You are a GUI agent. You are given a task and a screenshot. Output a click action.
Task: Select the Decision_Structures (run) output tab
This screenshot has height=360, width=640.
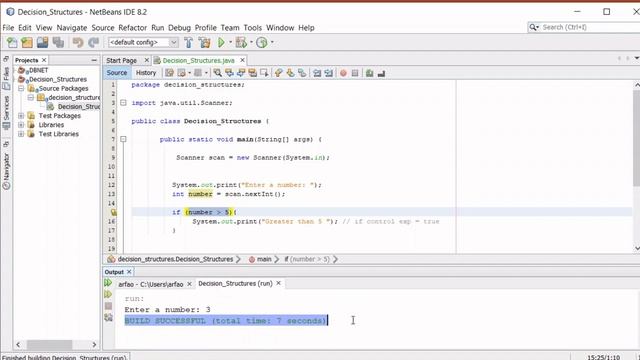coord(235,283)
